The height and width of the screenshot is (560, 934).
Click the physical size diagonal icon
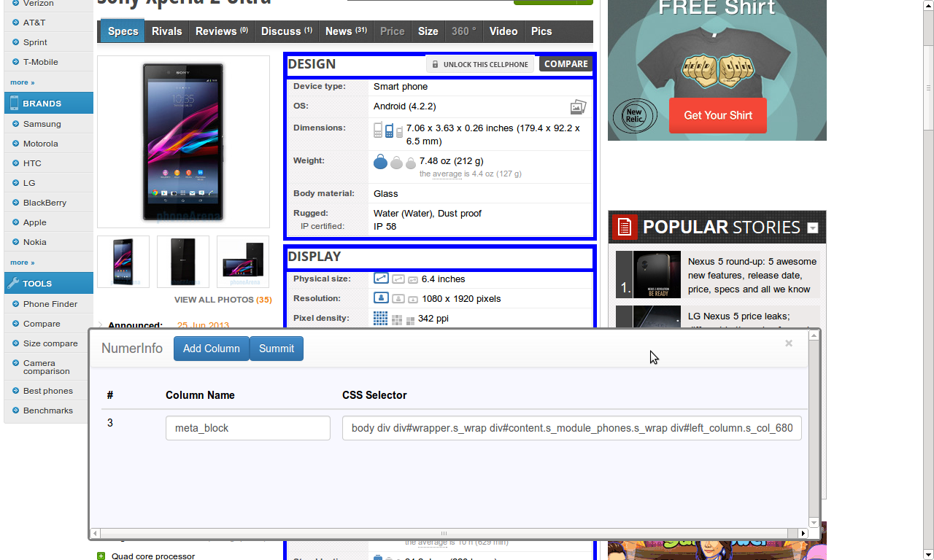381,279
